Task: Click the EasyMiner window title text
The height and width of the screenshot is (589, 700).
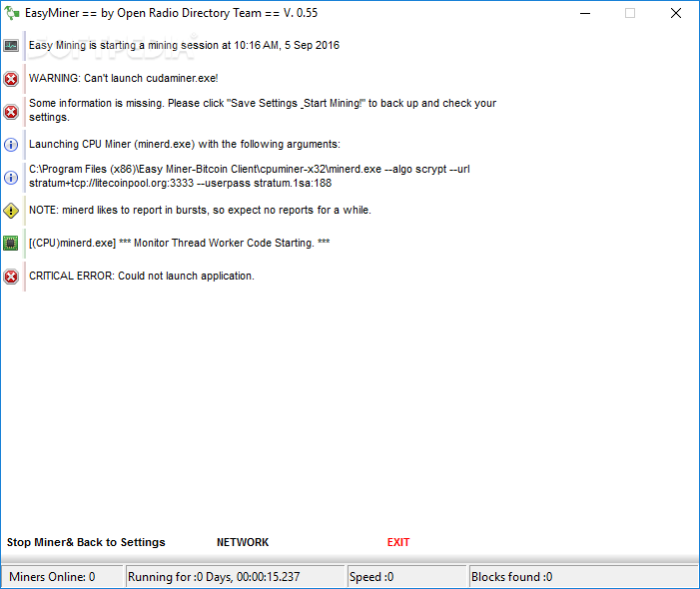Action: pos(171,13)
